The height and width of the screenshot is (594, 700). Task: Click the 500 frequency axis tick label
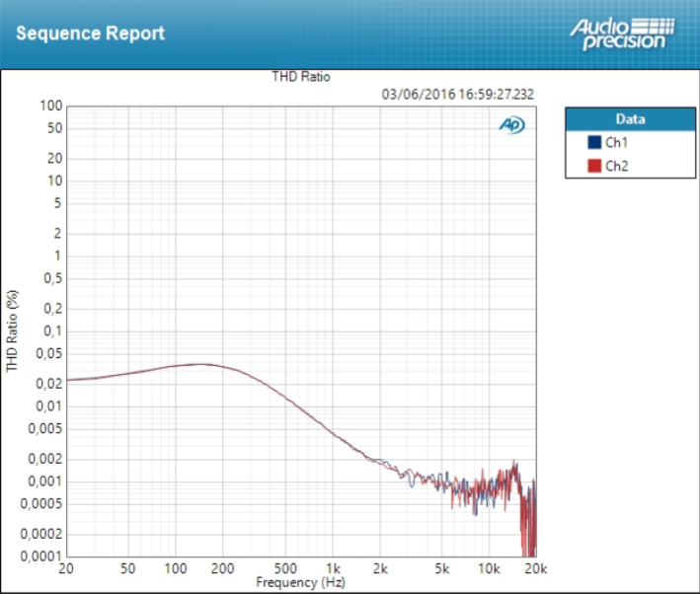click(285, 568)
